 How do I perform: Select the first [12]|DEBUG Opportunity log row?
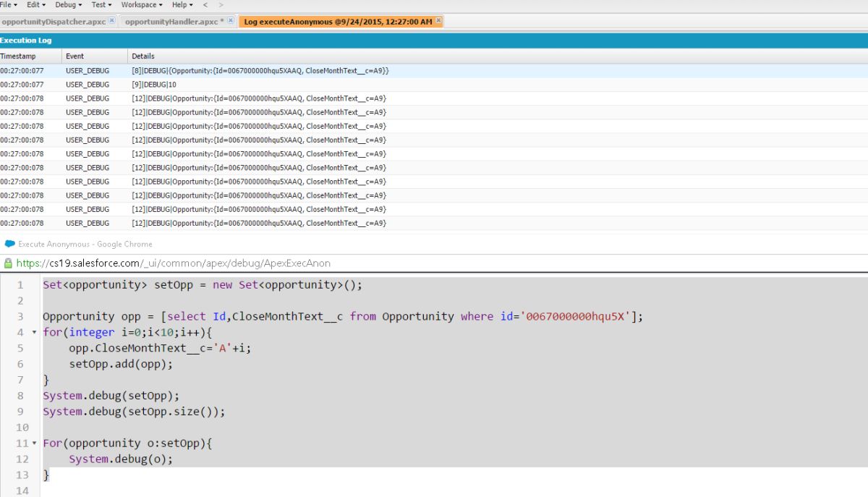[x=434, y=98]
